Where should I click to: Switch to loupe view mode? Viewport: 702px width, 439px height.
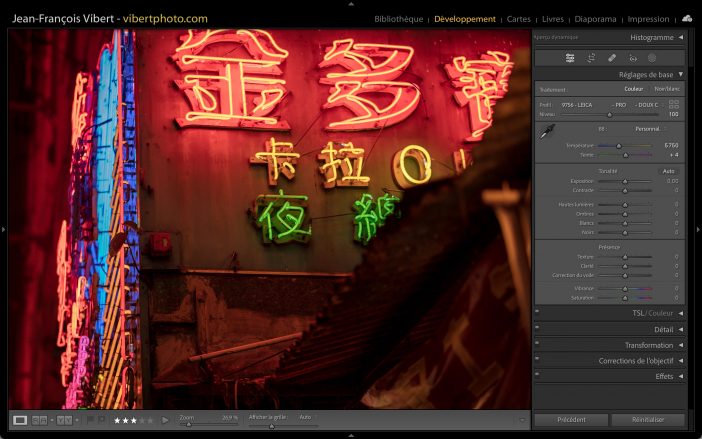coord(19,420)
